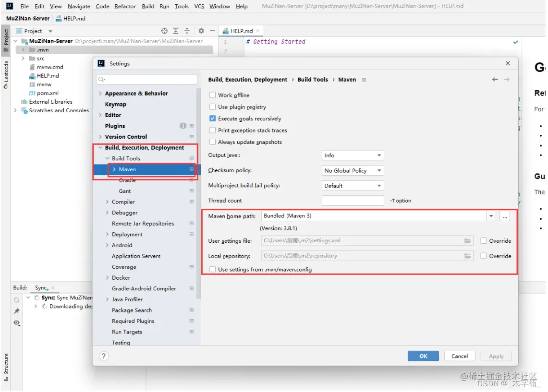Open the Structure side tool window
This screenshot has width=548, height=392.
(x=6, y=367)
